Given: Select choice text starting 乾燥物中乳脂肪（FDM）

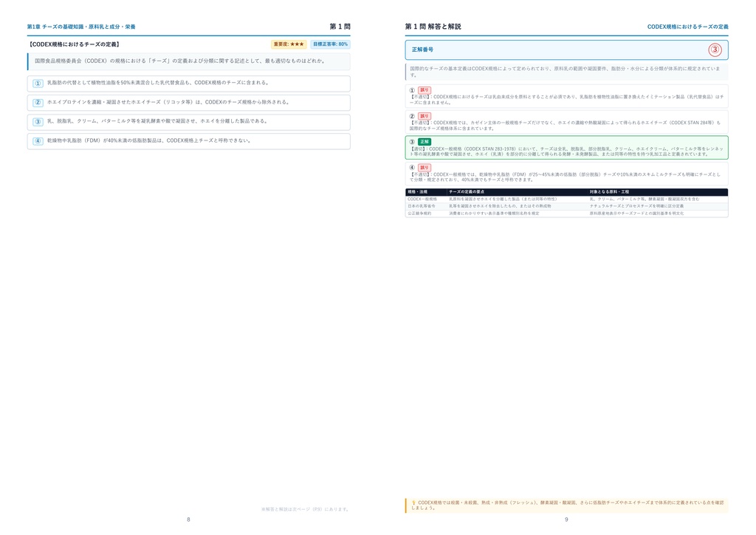Looking at the screenshot, I should coord(149,141).
